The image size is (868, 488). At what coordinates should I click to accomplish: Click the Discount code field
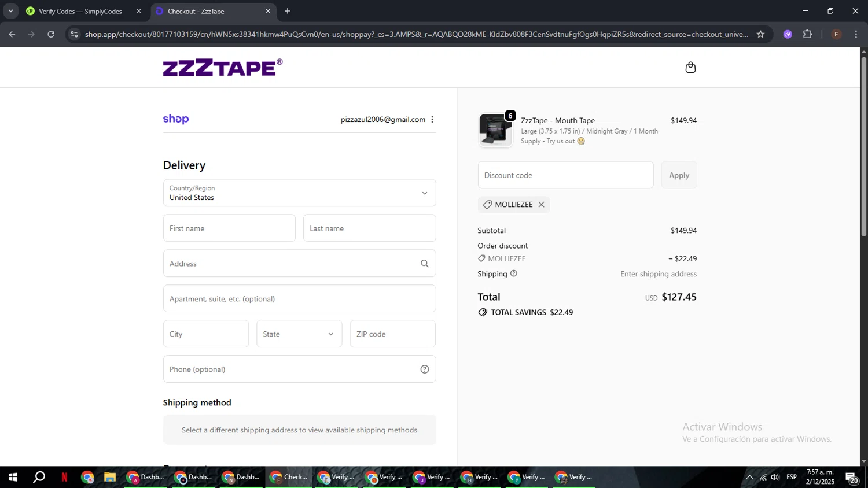pyautogui.click(x=565, y=175)
